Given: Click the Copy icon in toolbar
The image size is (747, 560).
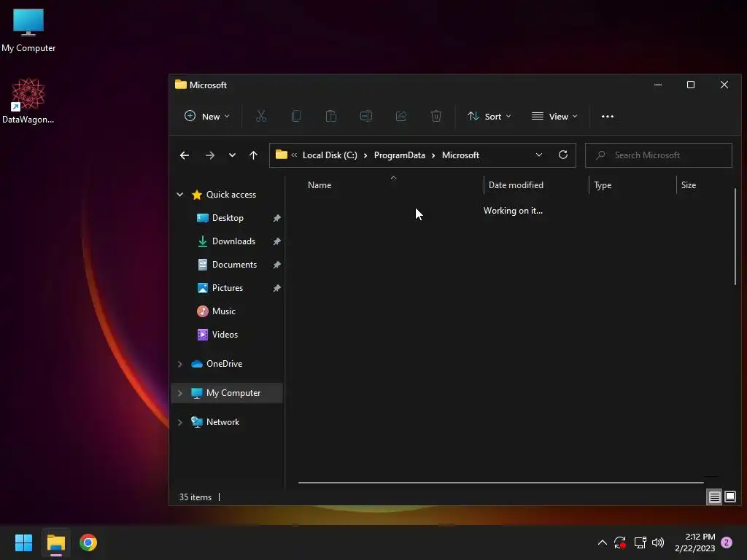Looking at the screenshot, I should (x=296, y=116).
